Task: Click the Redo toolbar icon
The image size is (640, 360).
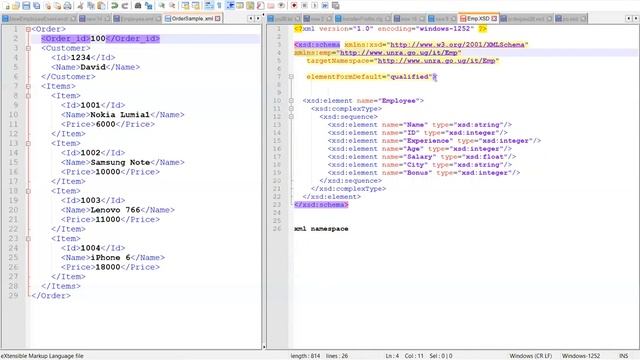Action: point(125,6)
